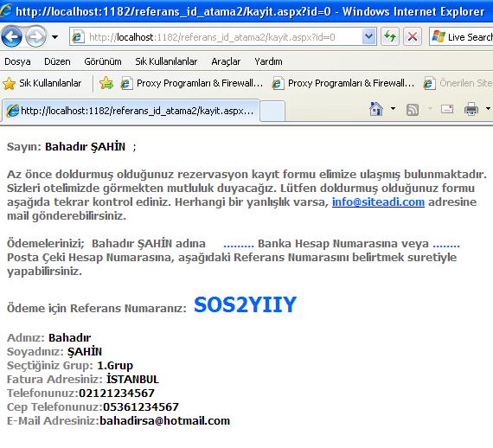Viewport: 493px width, 448px height.
Task: Click the 1.Grup selected group value
Action: [115, 365]
